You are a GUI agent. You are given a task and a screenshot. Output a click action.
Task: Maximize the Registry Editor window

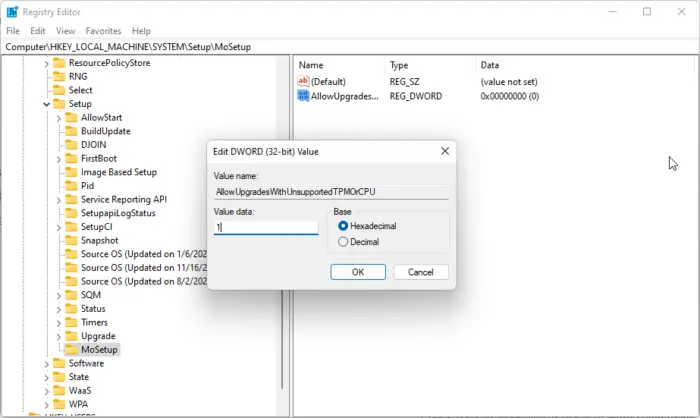coord(647,12)
